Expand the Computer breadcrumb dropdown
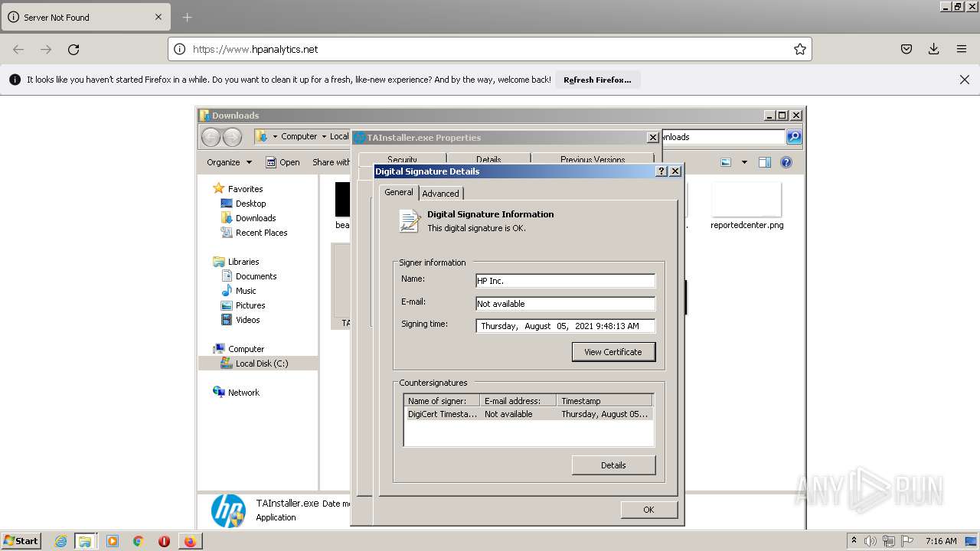This screenshot has width=980, height=551. point(324,136)
